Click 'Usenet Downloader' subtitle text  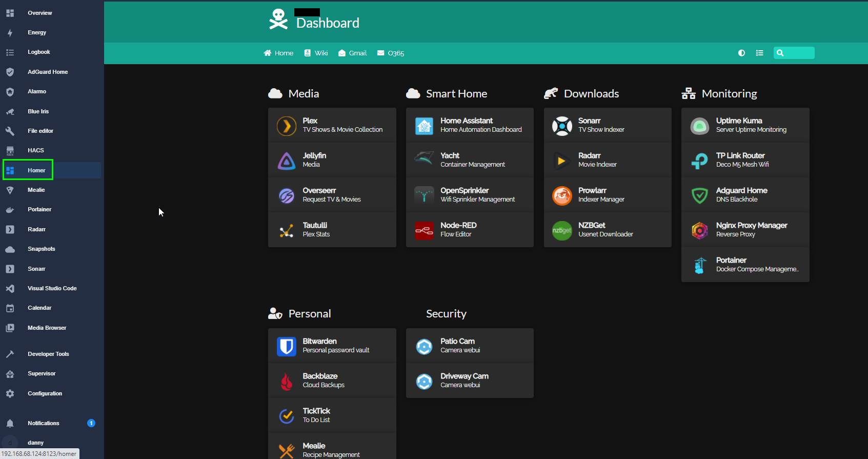coord(605,234)
